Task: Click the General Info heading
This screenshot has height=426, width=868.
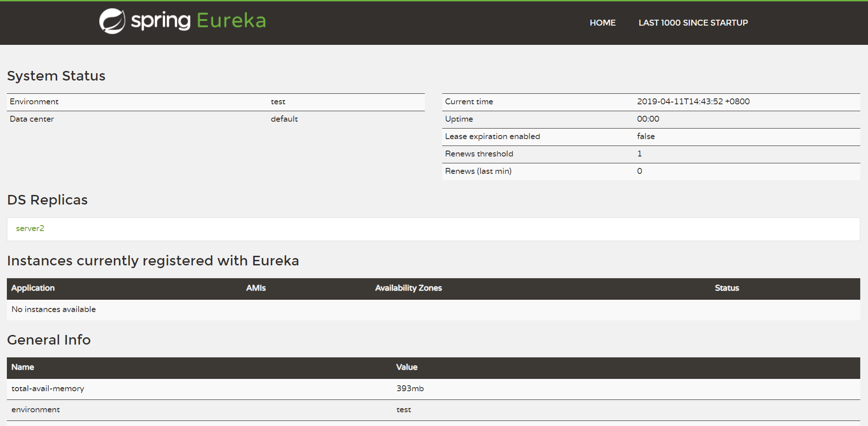Action: pos(49,340)
